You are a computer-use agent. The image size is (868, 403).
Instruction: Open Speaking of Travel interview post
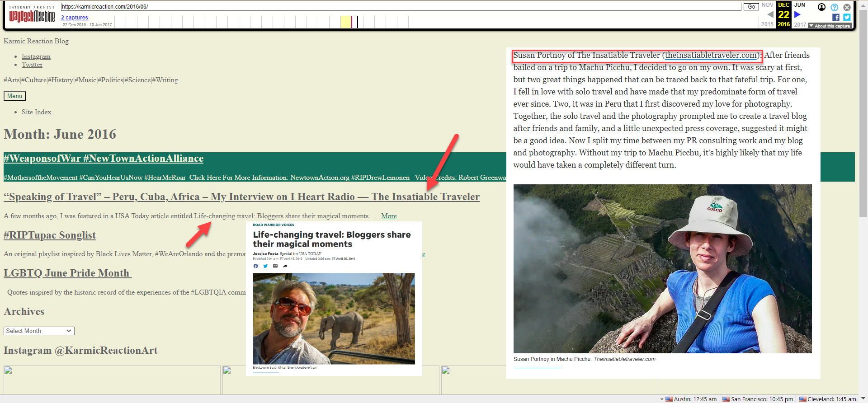pyautogui.click(x=241, y=197)
